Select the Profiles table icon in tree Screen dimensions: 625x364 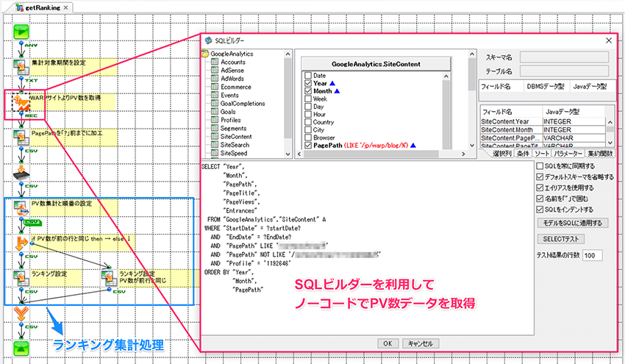215,120
